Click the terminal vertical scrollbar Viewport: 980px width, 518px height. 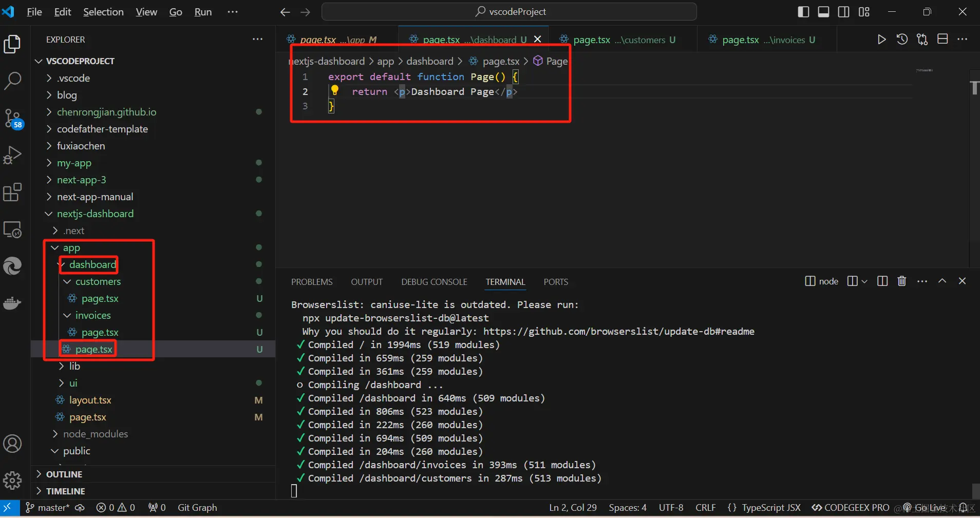(975, 491)
